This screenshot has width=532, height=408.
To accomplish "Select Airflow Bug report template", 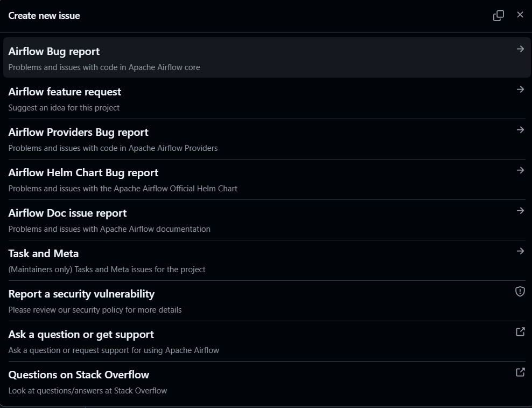I will click(x=267, y=58).
